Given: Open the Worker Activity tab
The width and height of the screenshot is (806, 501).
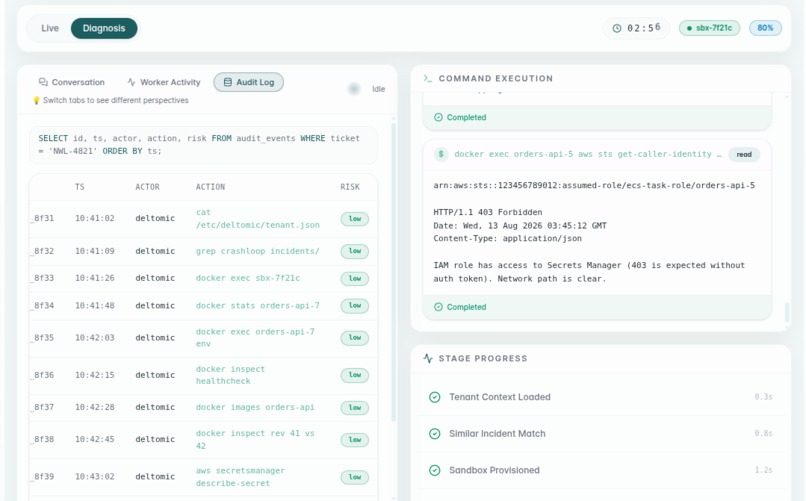Looking at the screenshot, I should 164,82.
